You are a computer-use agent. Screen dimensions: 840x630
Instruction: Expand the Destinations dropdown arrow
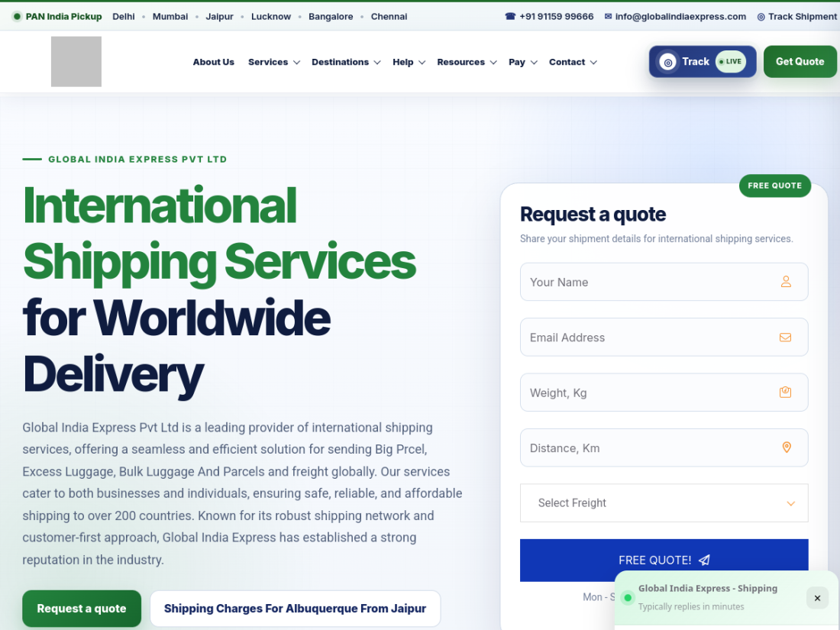point(377,63)
